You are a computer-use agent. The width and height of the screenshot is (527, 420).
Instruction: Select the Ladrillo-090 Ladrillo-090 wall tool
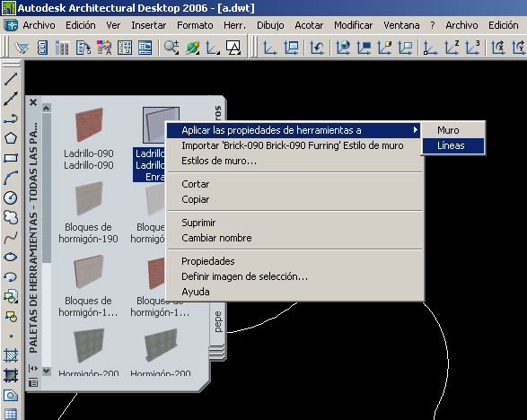coord(89,139)
